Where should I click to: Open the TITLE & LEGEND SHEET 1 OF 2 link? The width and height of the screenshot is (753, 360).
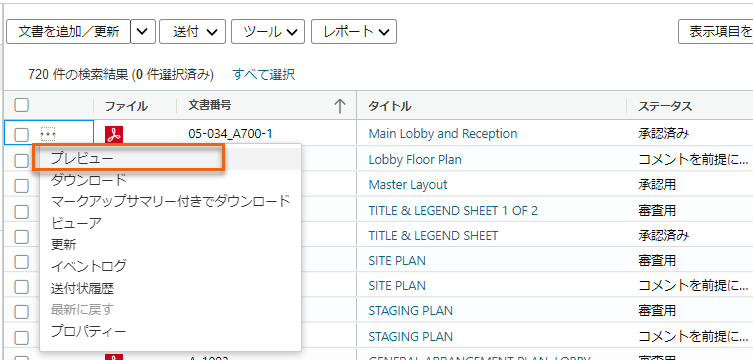tap(453, 210)
